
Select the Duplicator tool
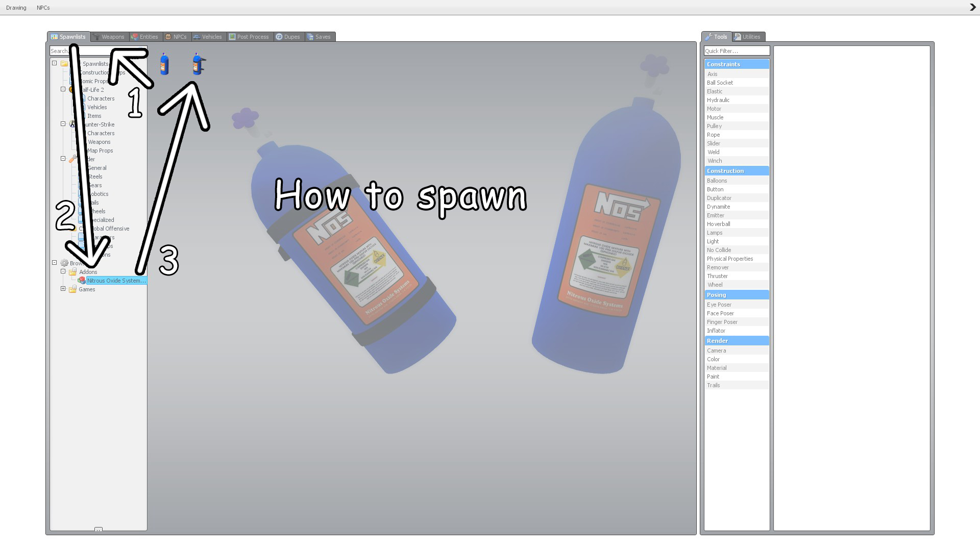point(737,198)
